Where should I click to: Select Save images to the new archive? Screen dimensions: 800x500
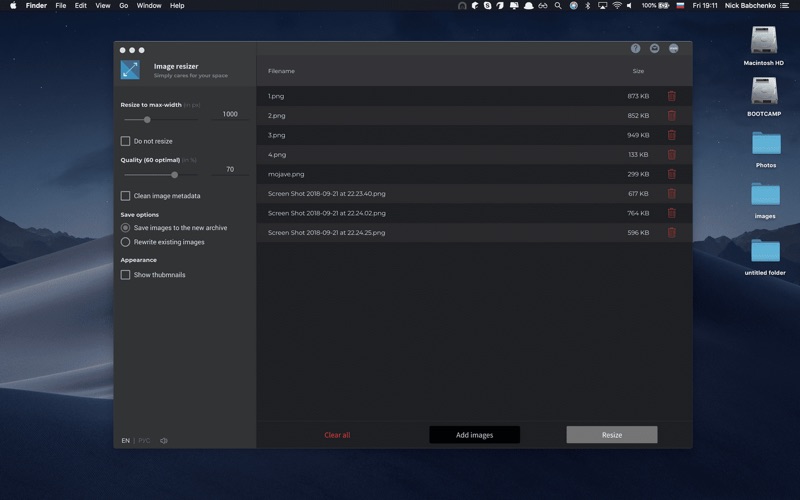coord(125,228)
